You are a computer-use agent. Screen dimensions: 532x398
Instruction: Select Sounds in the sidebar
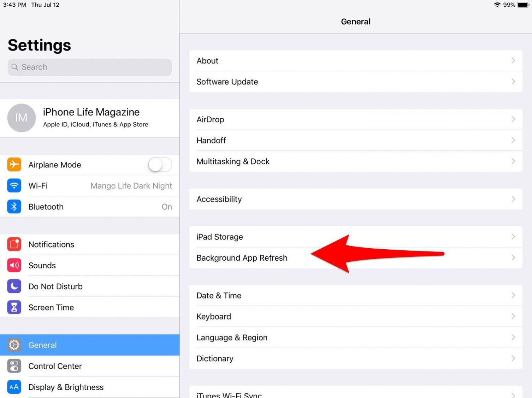click(90, 265)
